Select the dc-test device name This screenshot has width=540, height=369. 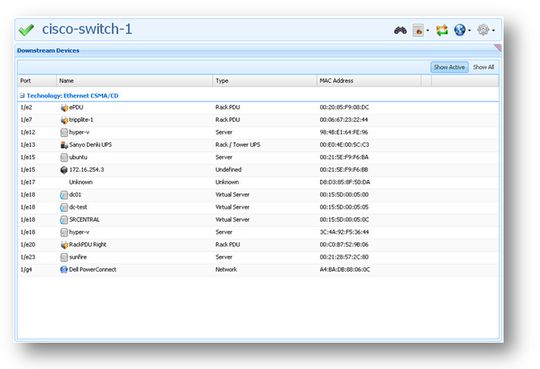pos(78,207)
